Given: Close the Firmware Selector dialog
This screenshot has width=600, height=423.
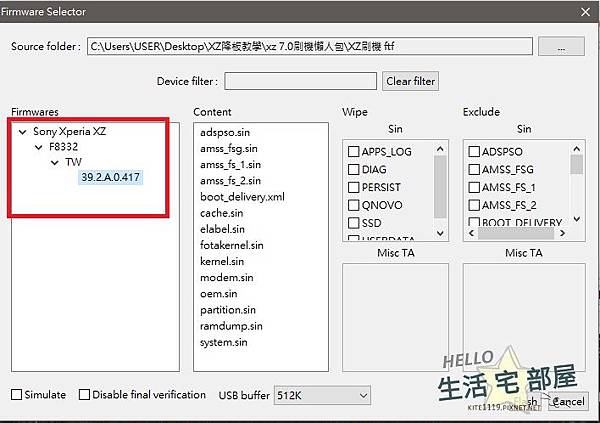Looking at the screenshot, I should 585,12.
